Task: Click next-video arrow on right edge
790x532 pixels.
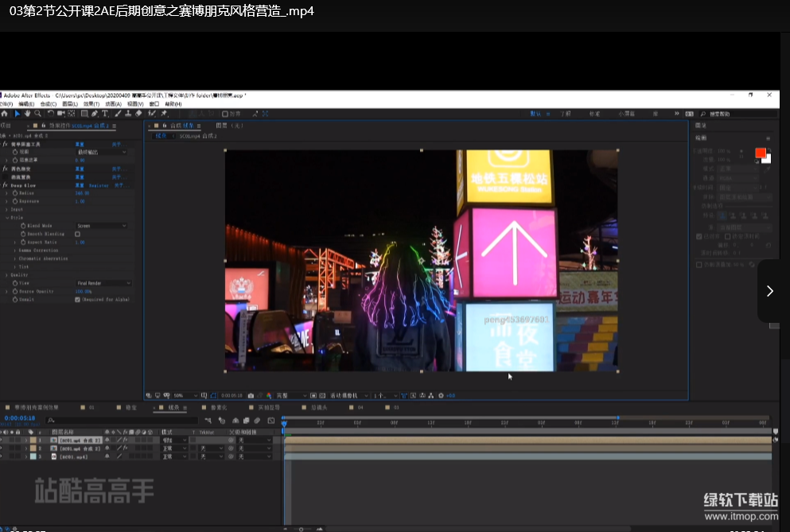Action: click(769, 291)
